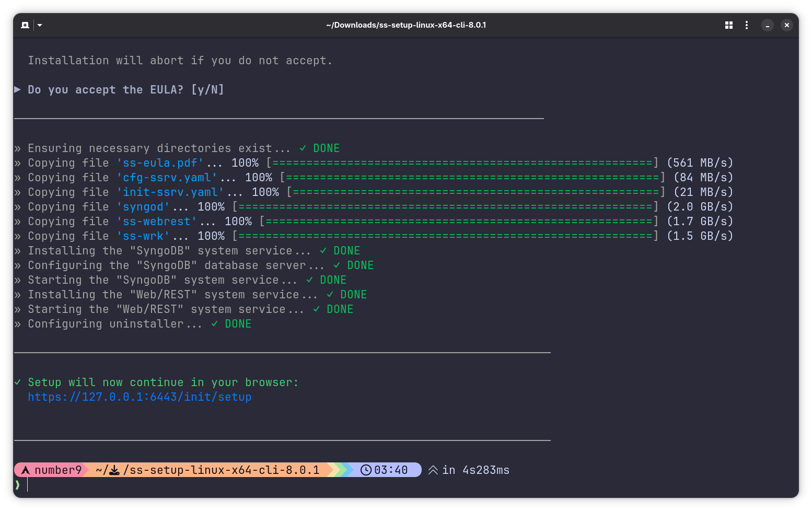The image size is (812, 511).
Task: Click the download folder icon in prompt path
Action: (114, 470)
